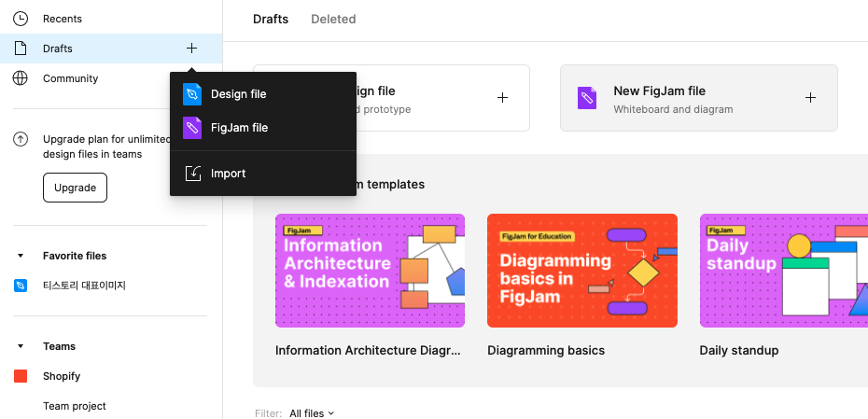The height and width of the screenshot is (419, 868).
Task: Click the Import icon in popup menu
Action: pyautogui.click(x=192, y=174)
